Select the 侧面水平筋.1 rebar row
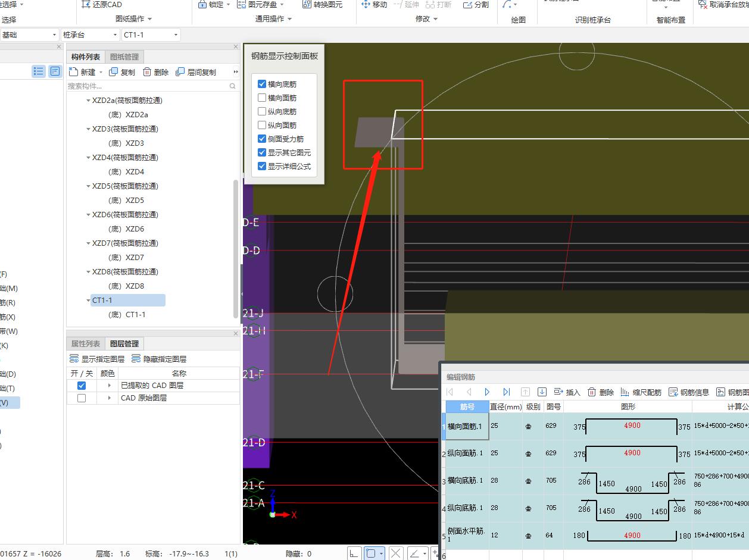Viewport: 749px width, 560px height. click(595, 536)
